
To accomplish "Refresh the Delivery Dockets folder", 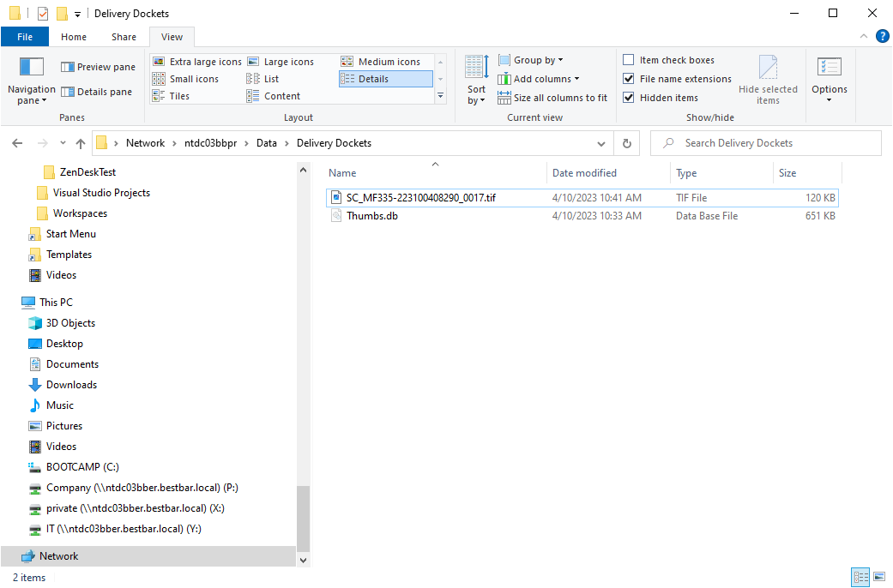I will [x=627, y=142].
